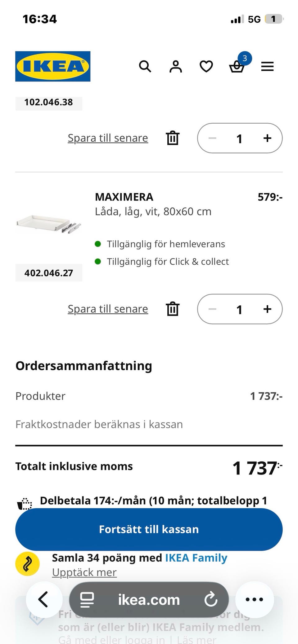Screen dimensions: 298x644
Task: Open the user profile account icon
Action: [176, 66]
